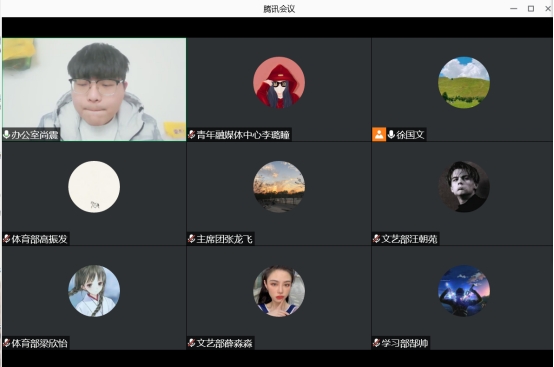
Task: Select the blank white circle avatar
Action: point(94,187)
